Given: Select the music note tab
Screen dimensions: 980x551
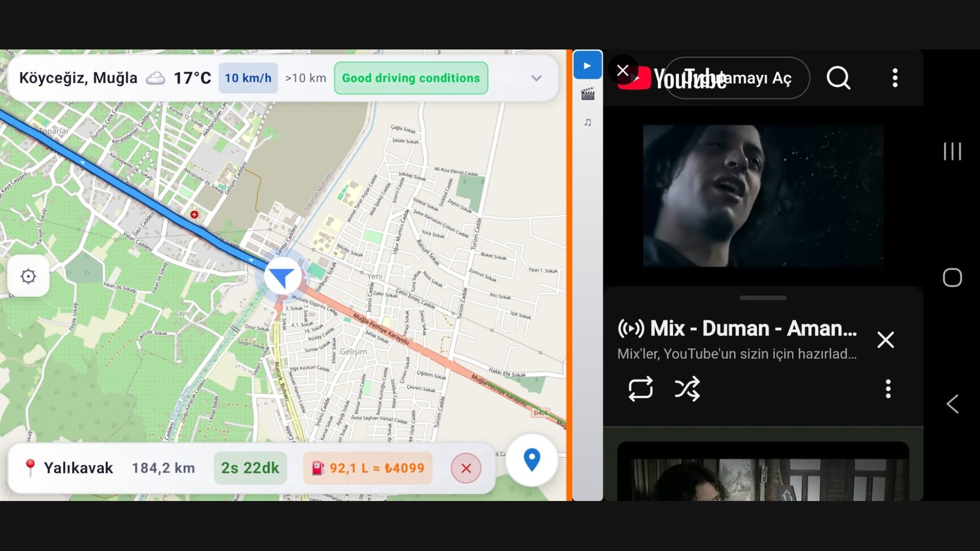Looking at the screenshot, I should point(587,122).
